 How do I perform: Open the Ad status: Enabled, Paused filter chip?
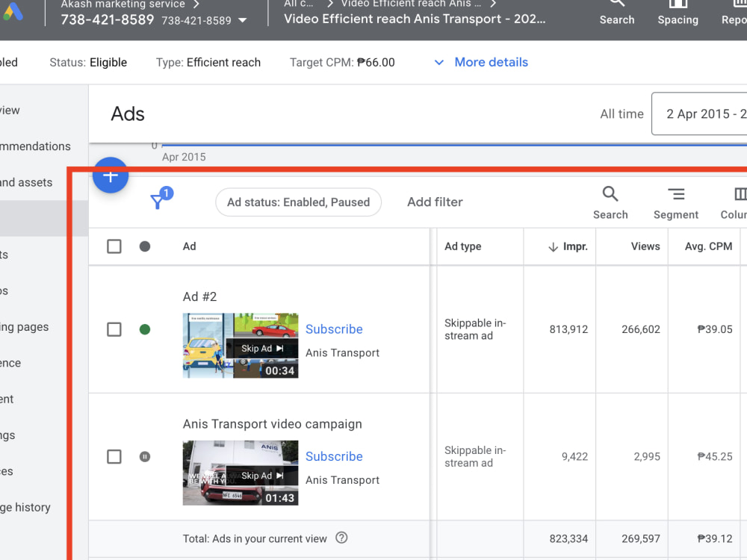coord(298,202)
